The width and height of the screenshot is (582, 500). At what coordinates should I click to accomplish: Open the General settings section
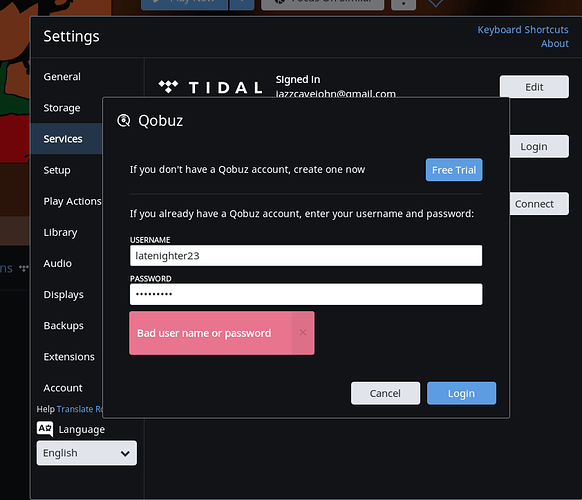click(x=62, y=77)
